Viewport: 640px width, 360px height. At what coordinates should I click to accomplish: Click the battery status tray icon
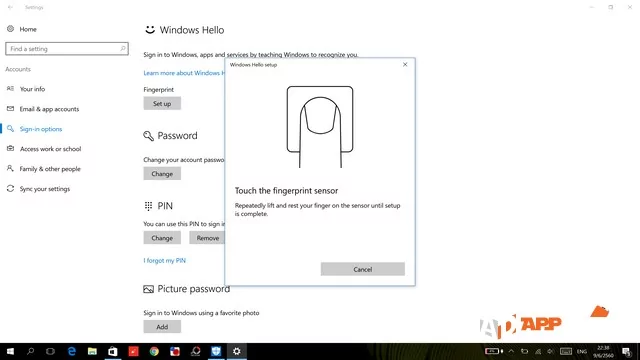coord(493,351)
